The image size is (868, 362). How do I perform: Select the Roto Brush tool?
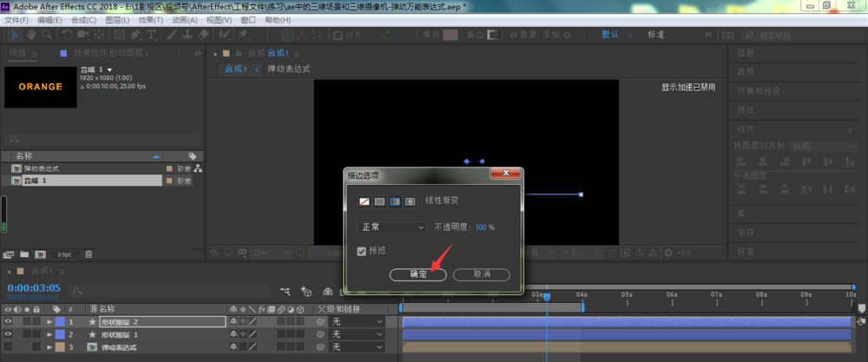(224, 35)
